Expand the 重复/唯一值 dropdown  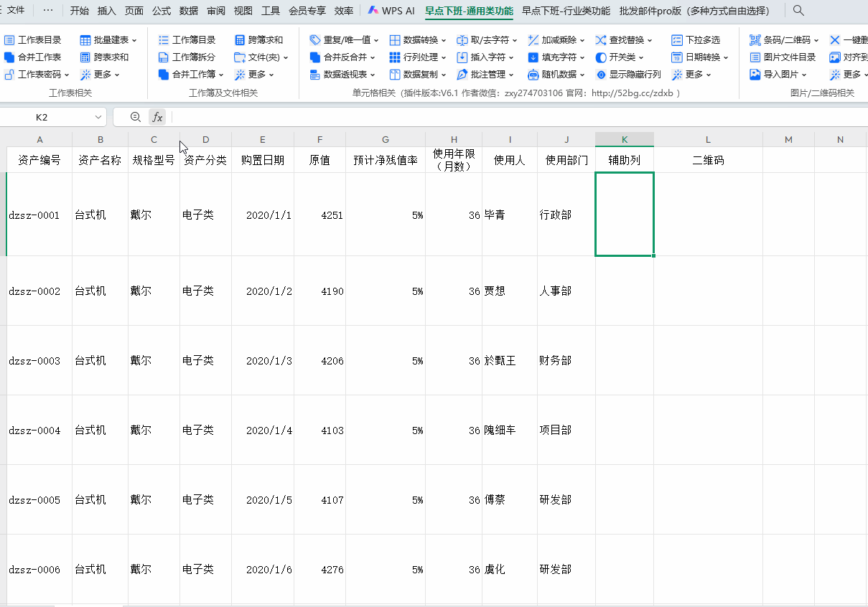coord(342,40)
